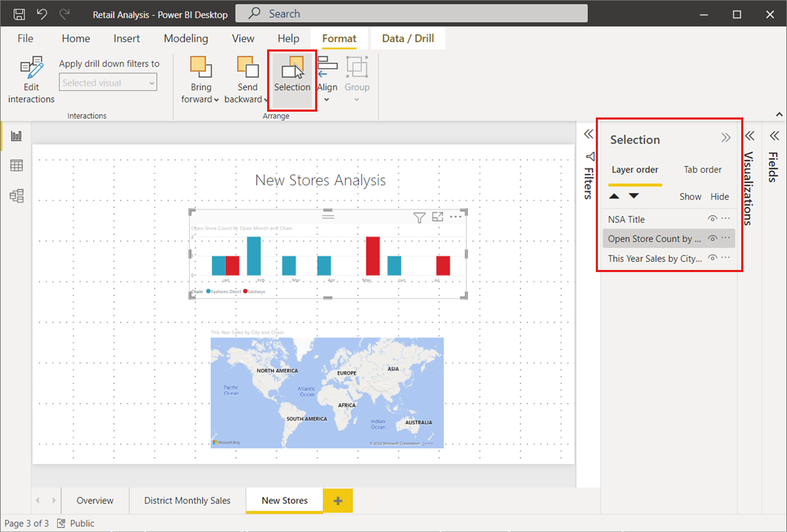
Task: Click the bar chart's filter icon
Action: coord(419,218)
